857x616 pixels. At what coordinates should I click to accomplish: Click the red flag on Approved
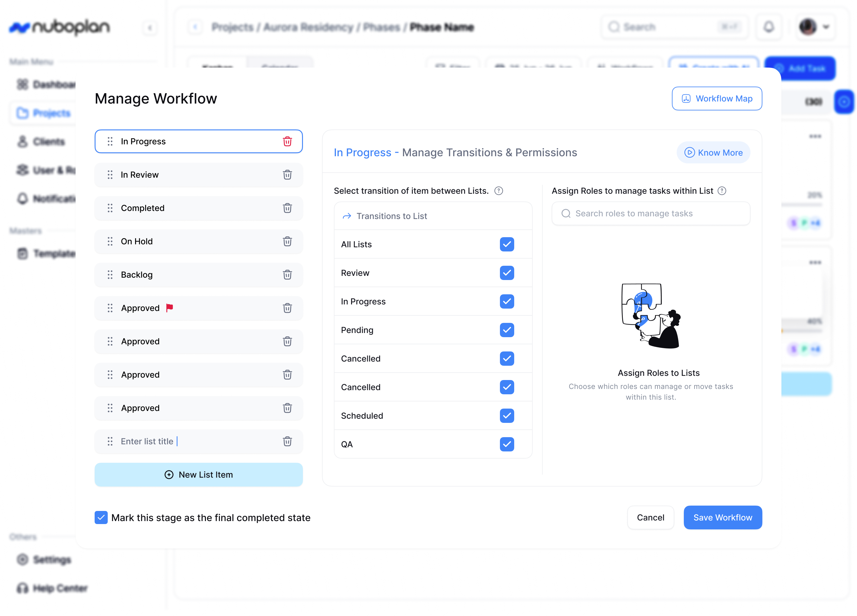pyautogui.click(x=170, y=308)
